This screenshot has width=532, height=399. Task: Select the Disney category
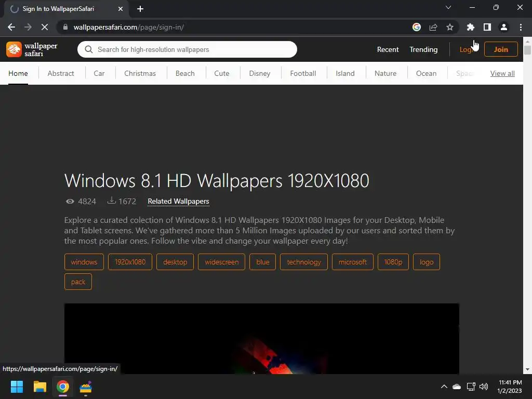(x=260, y=73)
